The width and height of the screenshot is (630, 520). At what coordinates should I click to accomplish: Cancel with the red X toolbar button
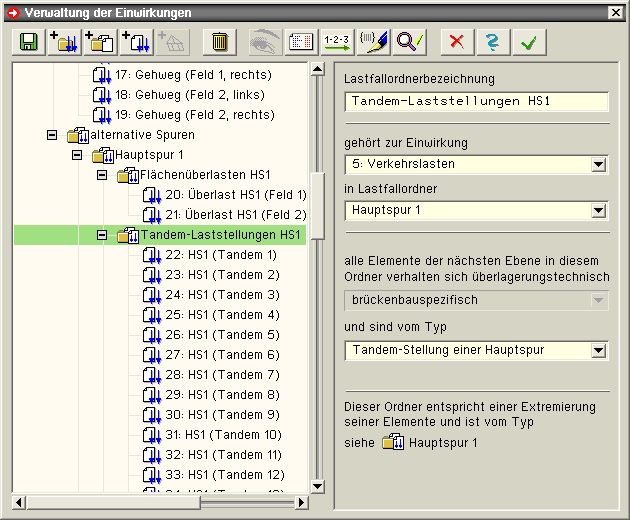point(457,42)
